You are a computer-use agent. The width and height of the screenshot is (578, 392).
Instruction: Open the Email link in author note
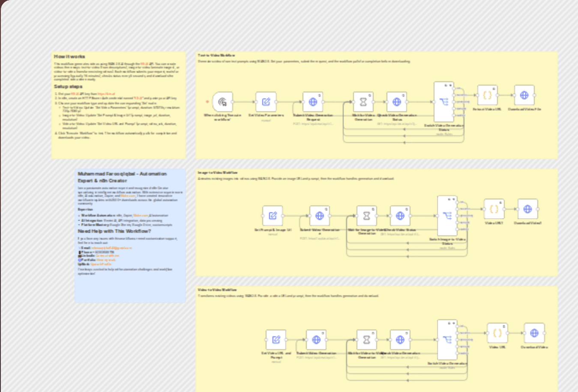111,248
